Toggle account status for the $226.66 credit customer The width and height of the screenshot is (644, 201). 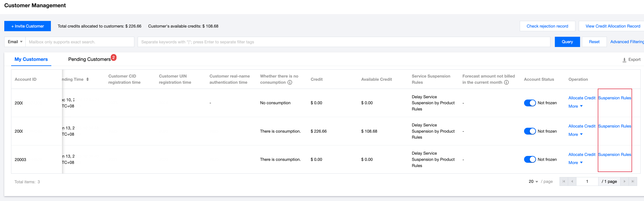pyautogui.click(x=530, y=131)
